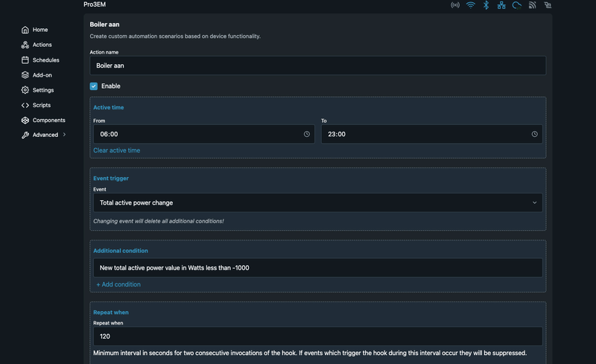Click the RSS-style feed status icon
Screen dimensions: 596x364
click(x=532, y=5)
